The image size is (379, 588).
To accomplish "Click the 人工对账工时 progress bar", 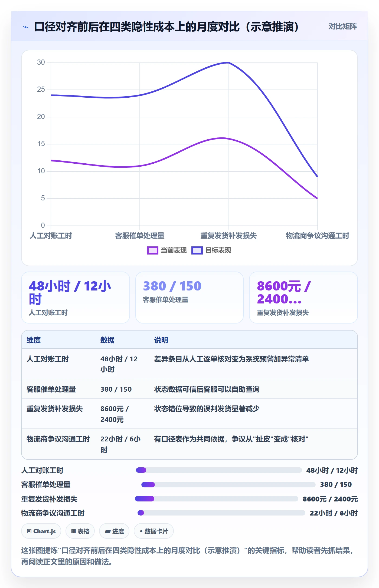I will tap(219, 470).
